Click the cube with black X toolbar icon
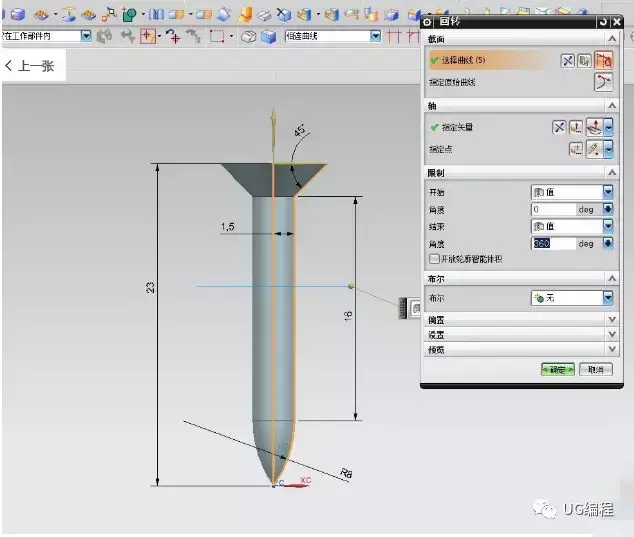 284,15
